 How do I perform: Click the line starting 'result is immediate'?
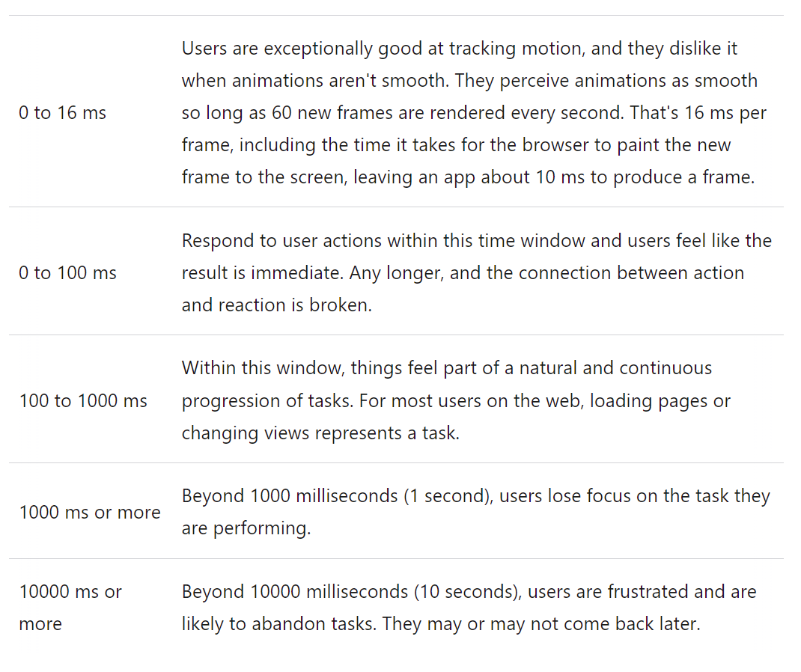coord(463,273)
